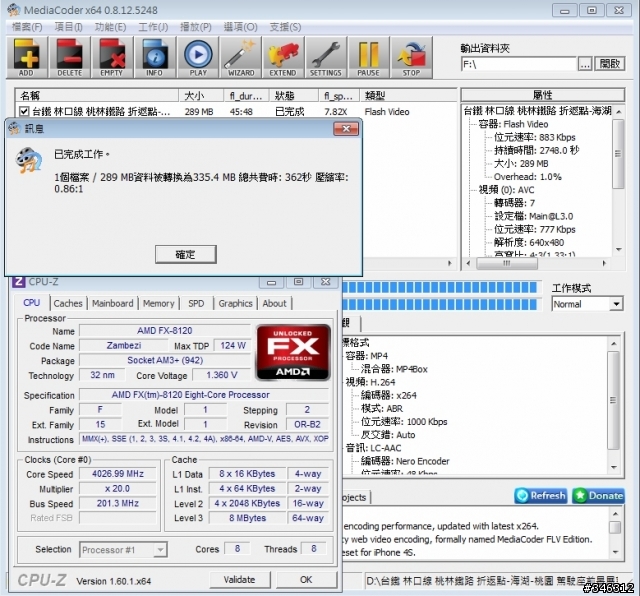Select the 編碼器: x264 tree item
The height and width of the screenshot is (596, 640).
point(389,395)
